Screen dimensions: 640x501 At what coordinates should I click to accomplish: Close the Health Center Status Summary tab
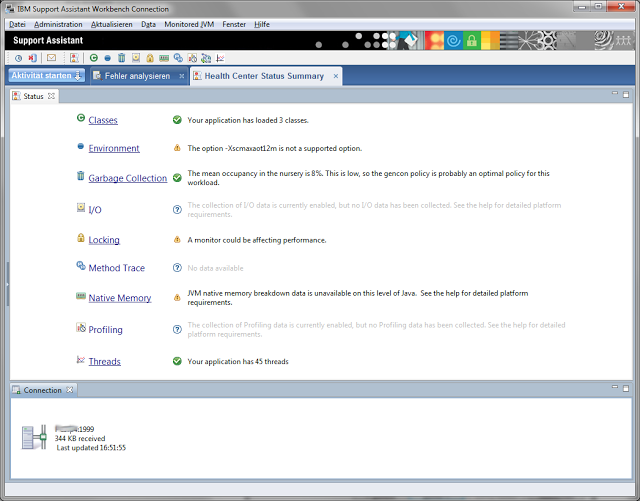(x=336, y=76)
